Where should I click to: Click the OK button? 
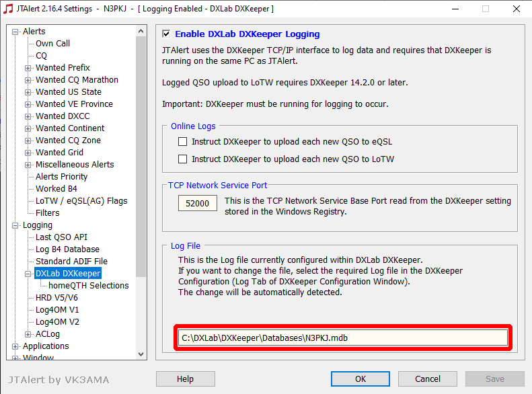pyautogui.click(x=360, y=379)
